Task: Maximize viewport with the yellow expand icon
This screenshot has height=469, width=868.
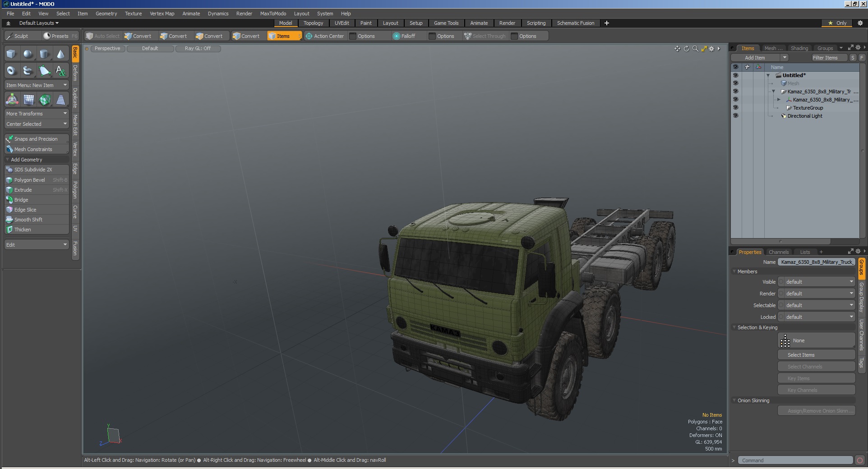Action: [704, 49]
